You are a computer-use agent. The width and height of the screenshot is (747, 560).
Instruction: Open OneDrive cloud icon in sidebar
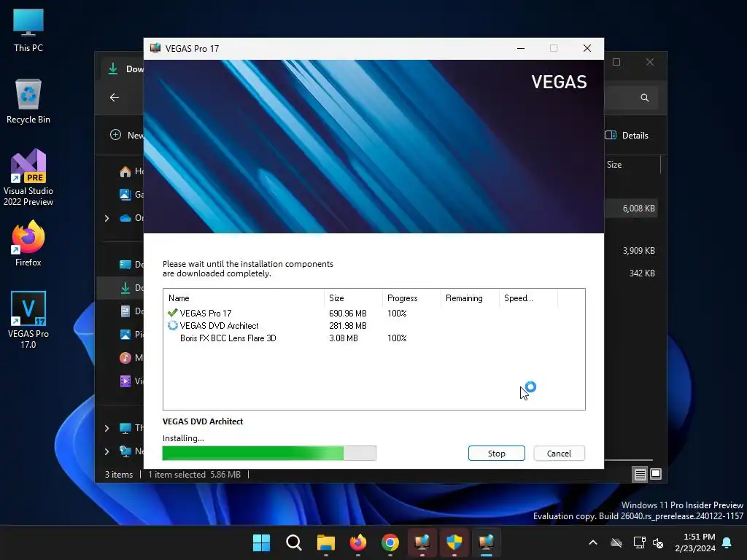click(x=125, y=218)
